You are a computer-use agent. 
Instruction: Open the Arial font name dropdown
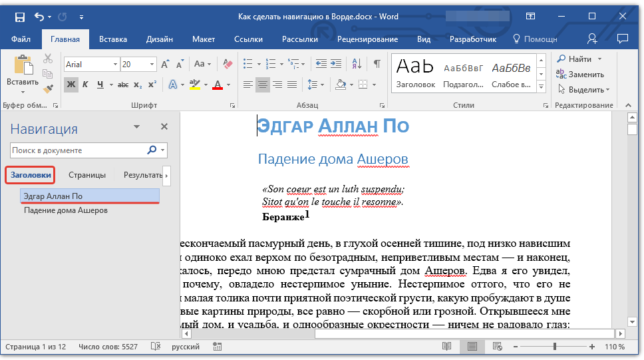115,65
